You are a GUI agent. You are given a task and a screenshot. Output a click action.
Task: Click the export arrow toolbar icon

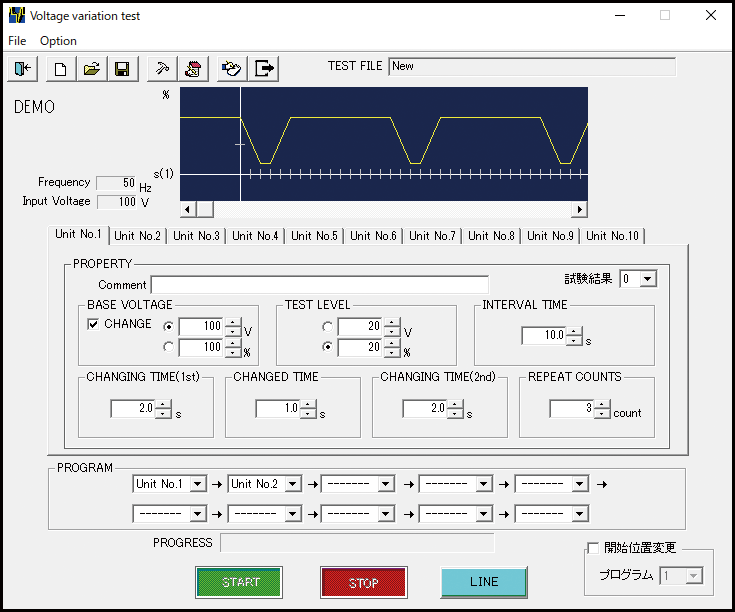click(263, 69)
